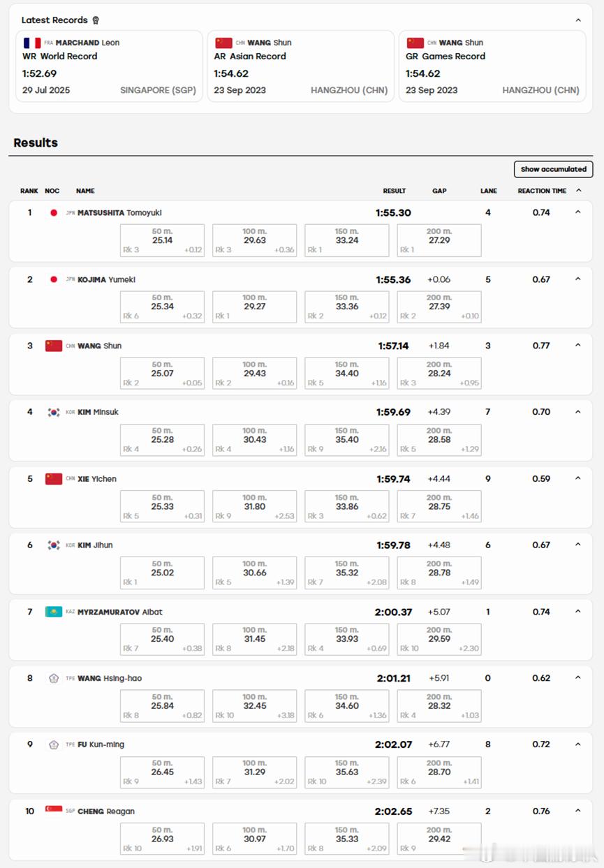Open the Asian Record card for WANG Shun
Image resolution: width=604 pixels, height=868 pixels.
(x=301, y=66)
